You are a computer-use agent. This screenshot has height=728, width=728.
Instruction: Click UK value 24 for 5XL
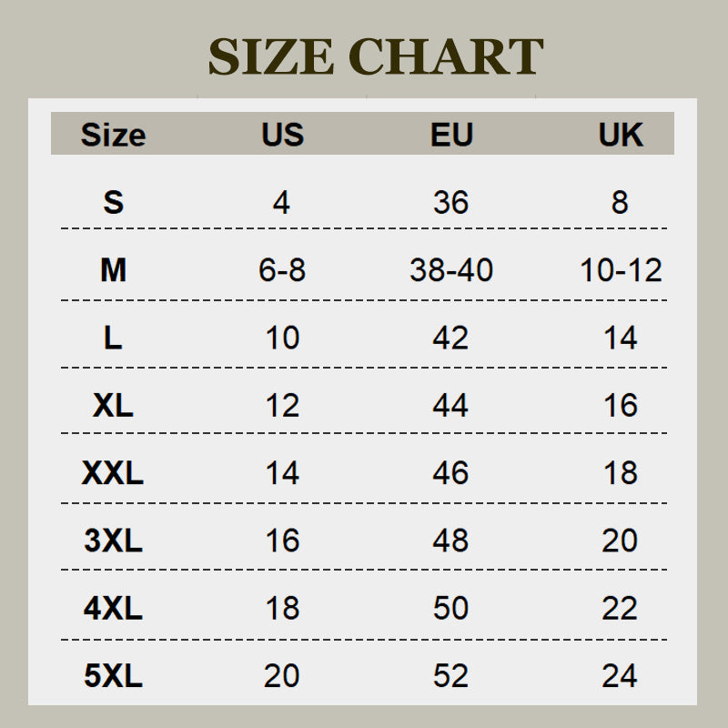620,676
